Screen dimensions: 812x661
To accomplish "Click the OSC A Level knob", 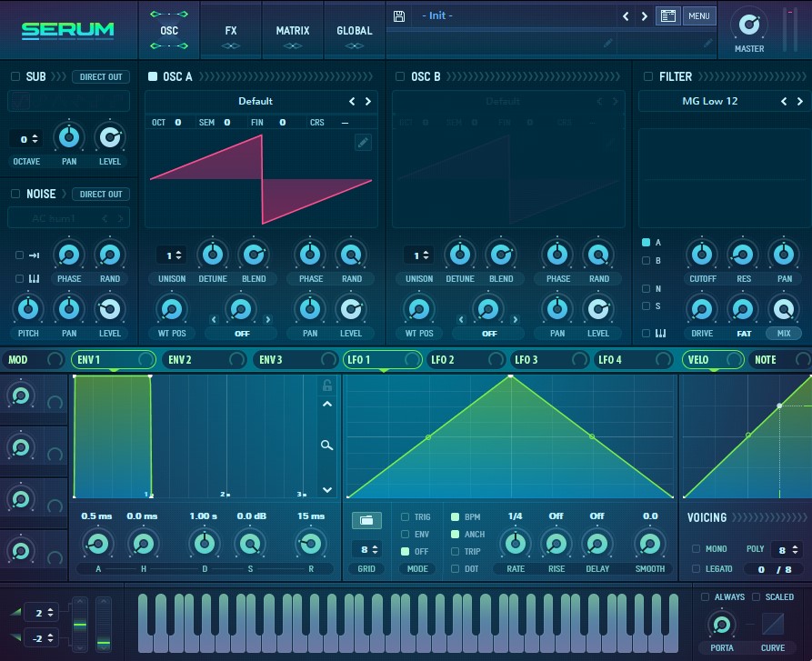I will (x=351, y=309).
